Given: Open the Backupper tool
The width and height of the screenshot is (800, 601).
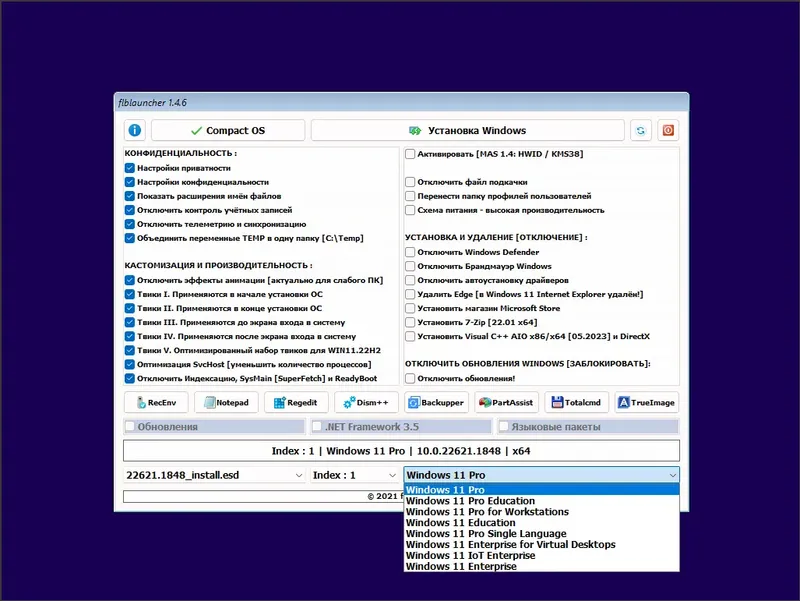Looking at the screenshot, I should coord(436,403).
